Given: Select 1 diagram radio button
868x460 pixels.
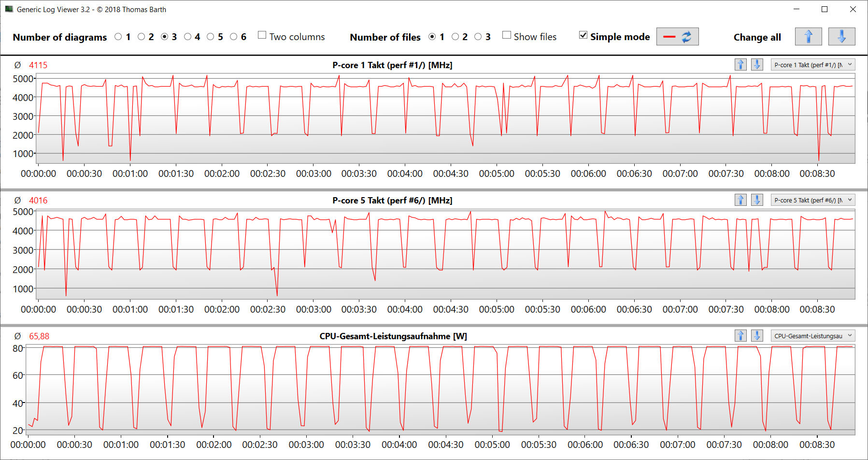Looking at the screenshot, I should (118, 37).
